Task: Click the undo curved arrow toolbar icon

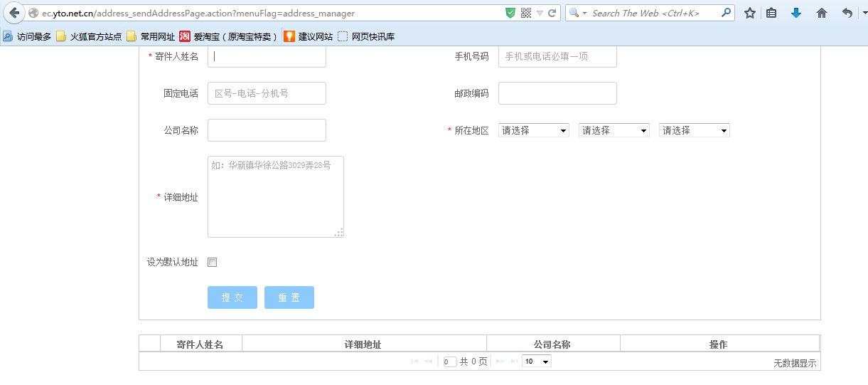Action: point(847,13)
